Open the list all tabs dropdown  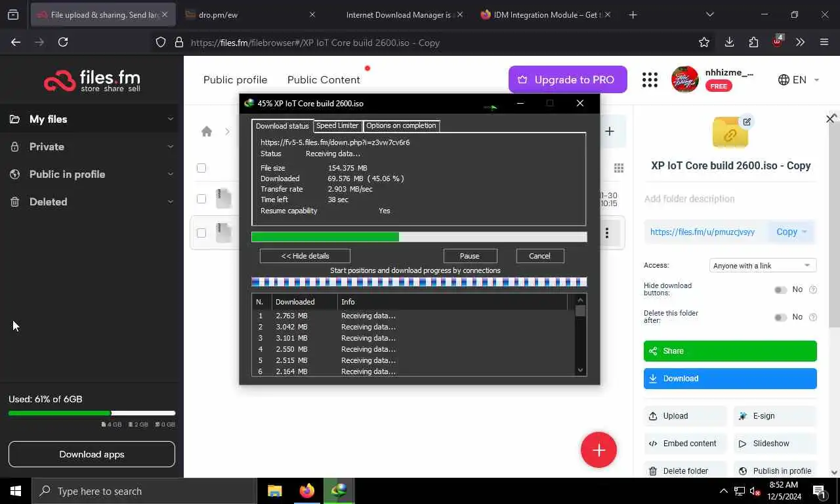(x=709, y=14)
